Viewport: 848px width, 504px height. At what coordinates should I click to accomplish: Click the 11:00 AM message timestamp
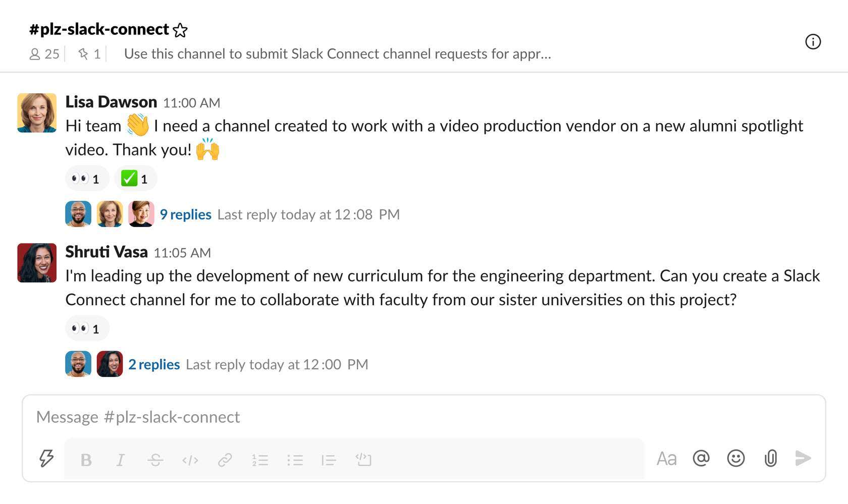(191, 103)
